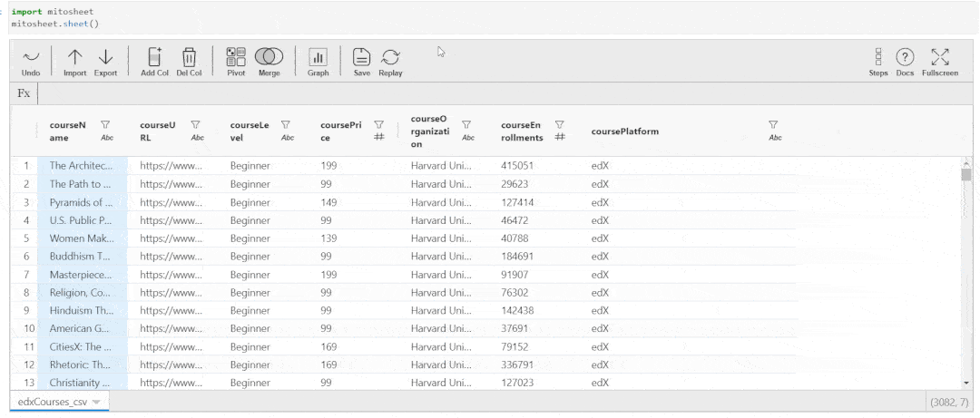Click enrollment value 336791

[517, 365]
